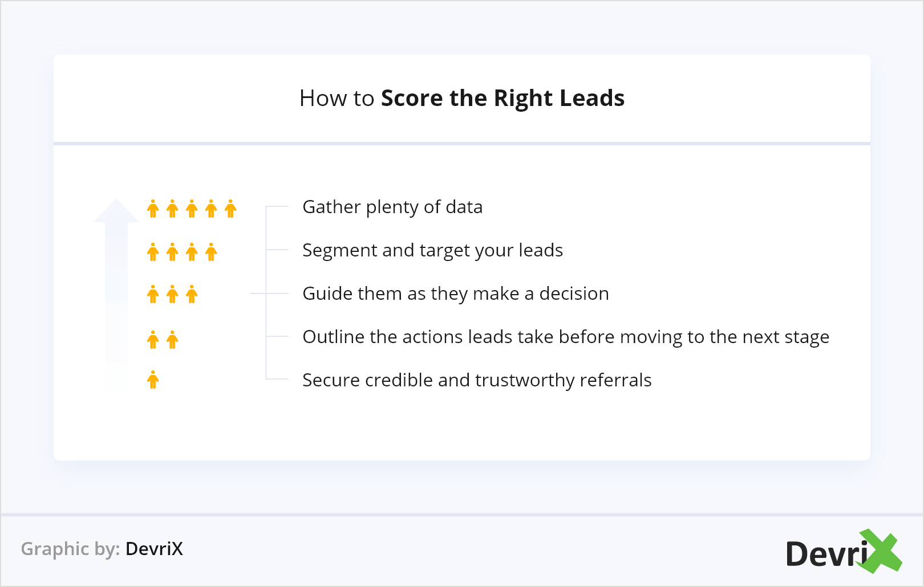Select "Secure credible and trustworthy referrals" text
The width and height of the screenshot is (924, 587).
477,380
